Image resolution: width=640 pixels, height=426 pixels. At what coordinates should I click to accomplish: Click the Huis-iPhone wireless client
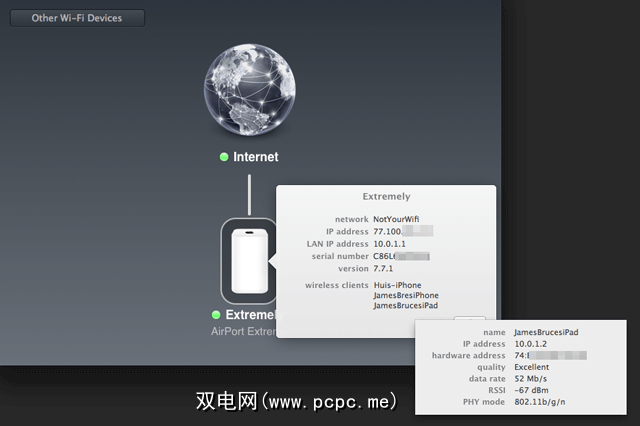click(x=397, y=285)
